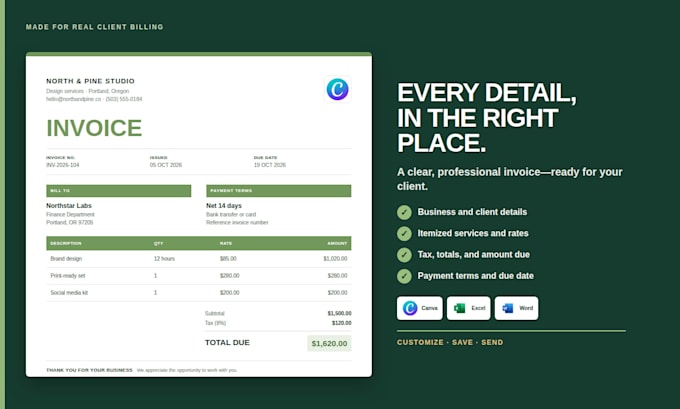Image resolution: width=680 pixels, height=409 pixels.
Task: Click the EVERY DETAIL, IN THE RIGHT PLACE headline
Action: tap(487, 118)
